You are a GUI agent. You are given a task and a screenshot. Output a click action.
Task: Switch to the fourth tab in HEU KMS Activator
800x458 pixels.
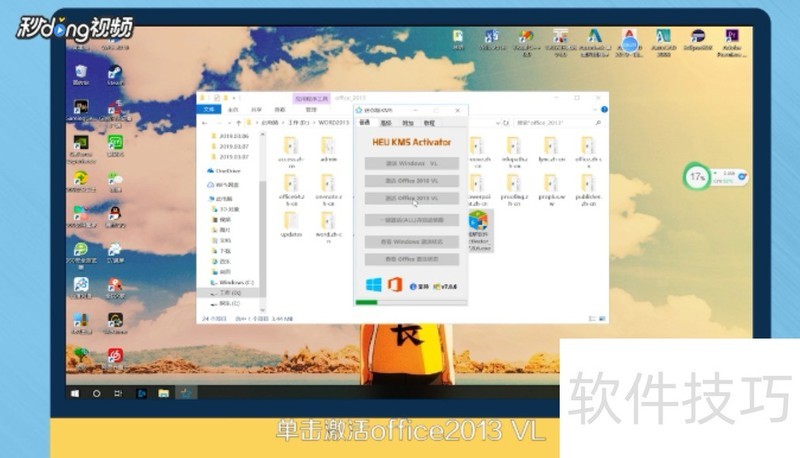(x=429, y=123)
